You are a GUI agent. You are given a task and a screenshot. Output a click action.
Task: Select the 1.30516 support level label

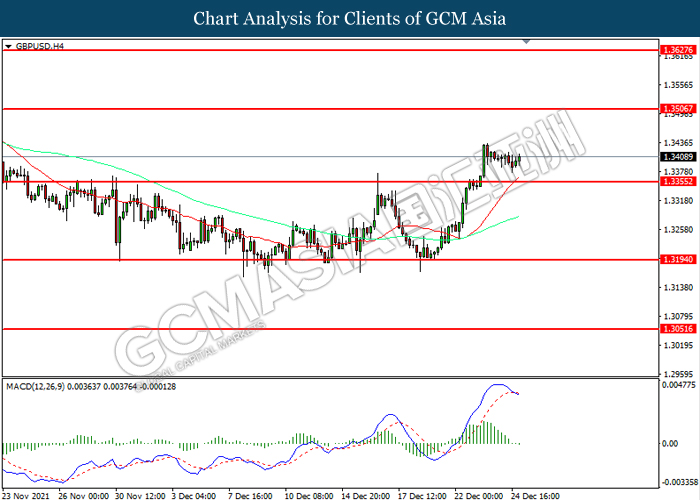click(x=678, y=329)
